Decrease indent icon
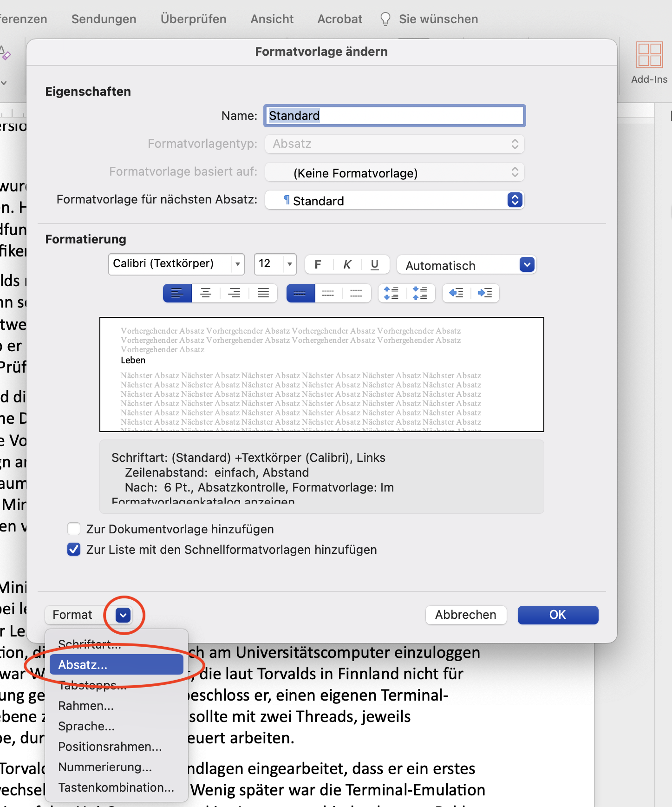 [457, 293]
